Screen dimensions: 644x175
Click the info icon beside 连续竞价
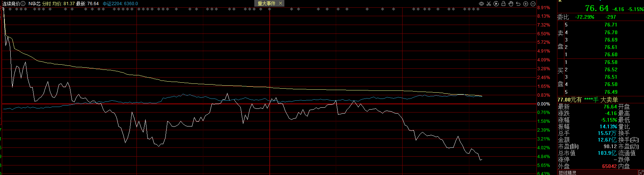pyautogui.click(x=23, y=4)
